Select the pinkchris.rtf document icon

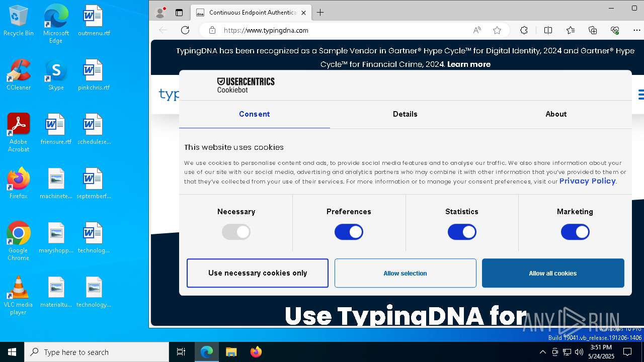click(x=94, y=75)
